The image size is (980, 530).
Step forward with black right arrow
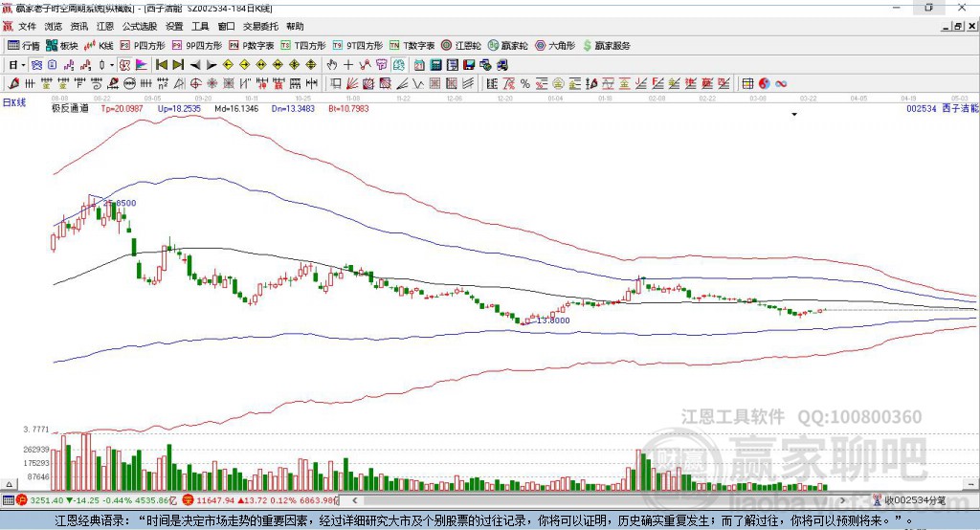[211, 65]
